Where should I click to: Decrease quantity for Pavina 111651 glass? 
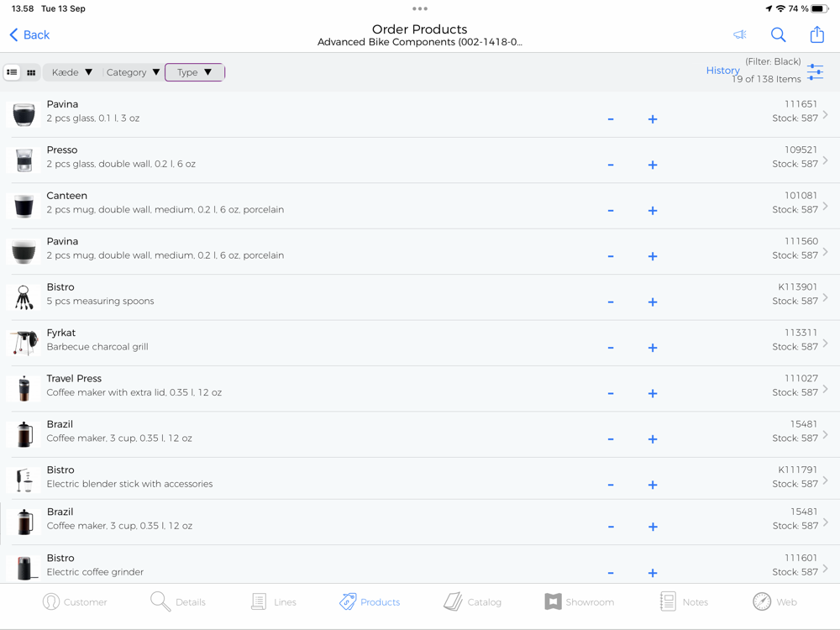pos(611,119)
